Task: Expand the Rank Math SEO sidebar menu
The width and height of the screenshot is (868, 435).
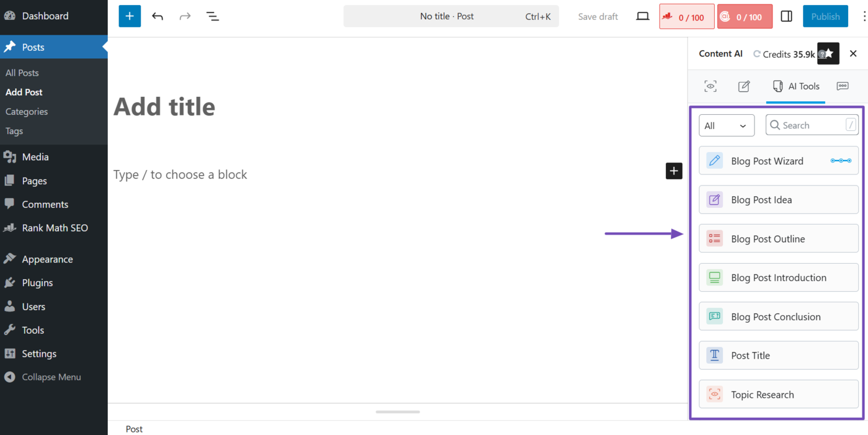Action: (x=55, y=228)
